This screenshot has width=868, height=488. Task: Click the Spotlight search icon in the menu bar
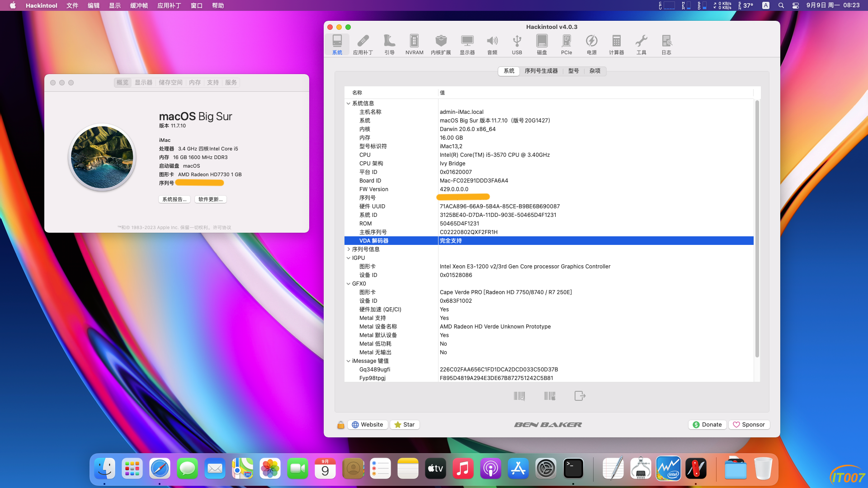click(x=781, y=5)
